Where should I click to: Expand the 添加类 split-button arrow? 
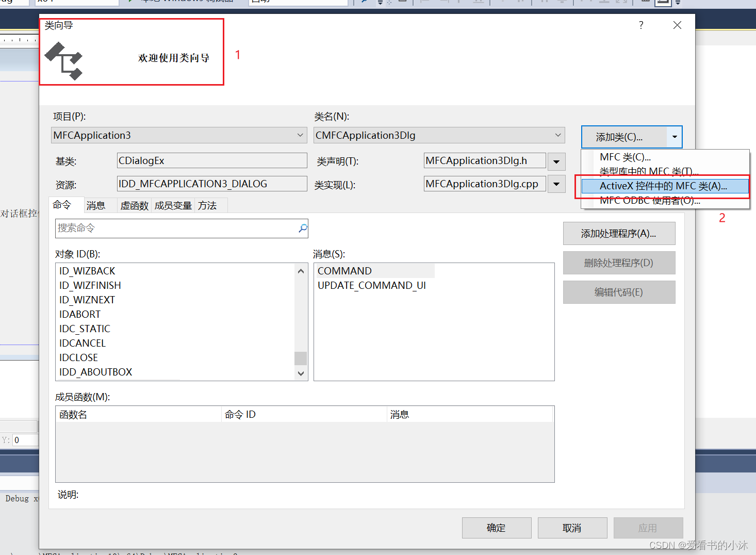pyautogui.click(x=675, y=137)
